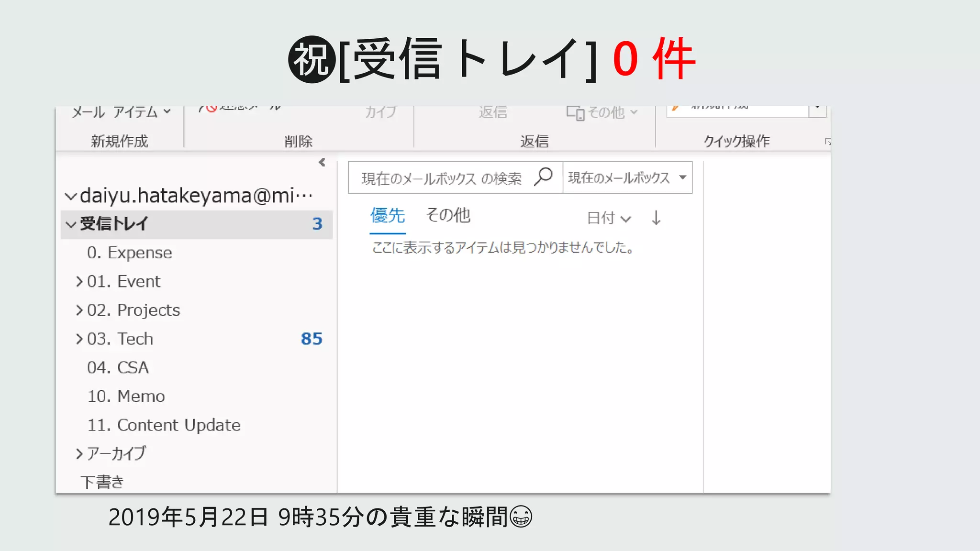
Task: Reverse sort order with down arrow
Action: click(x=656, y=218)
